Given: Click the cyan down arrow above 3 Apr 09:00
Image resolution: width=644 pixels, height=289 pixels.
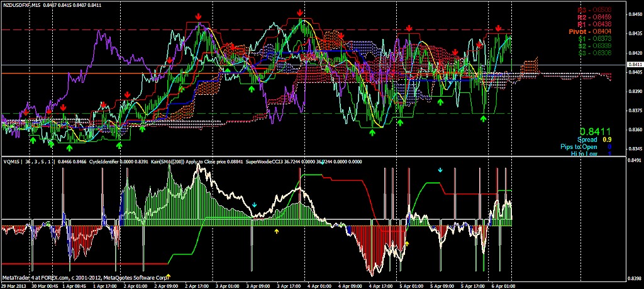Looking at the screenshot, I should pyautogui.click(x=254, y=205).
